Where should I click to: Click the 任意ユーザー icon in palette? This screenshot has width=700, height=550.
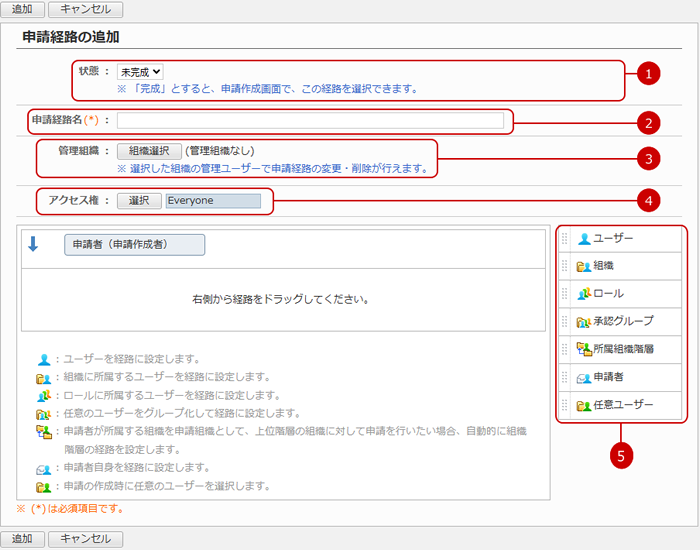pyautogui.click(x=583, y=405)
